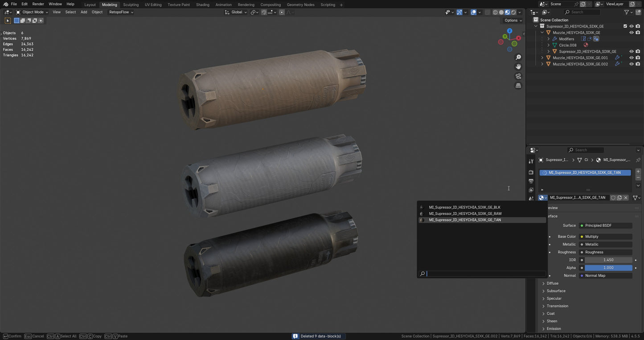Click the pan view hand icon

518,66
